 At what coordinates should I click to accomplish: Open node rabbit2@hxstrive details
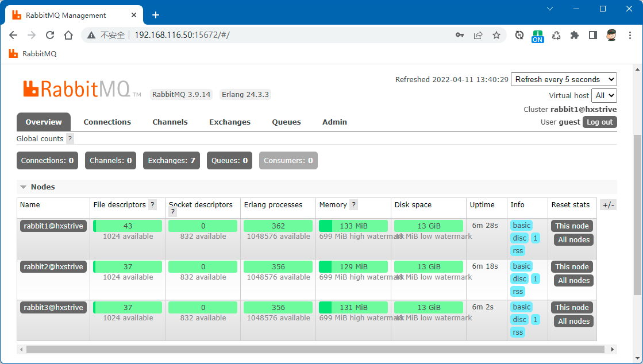(53, 266)
